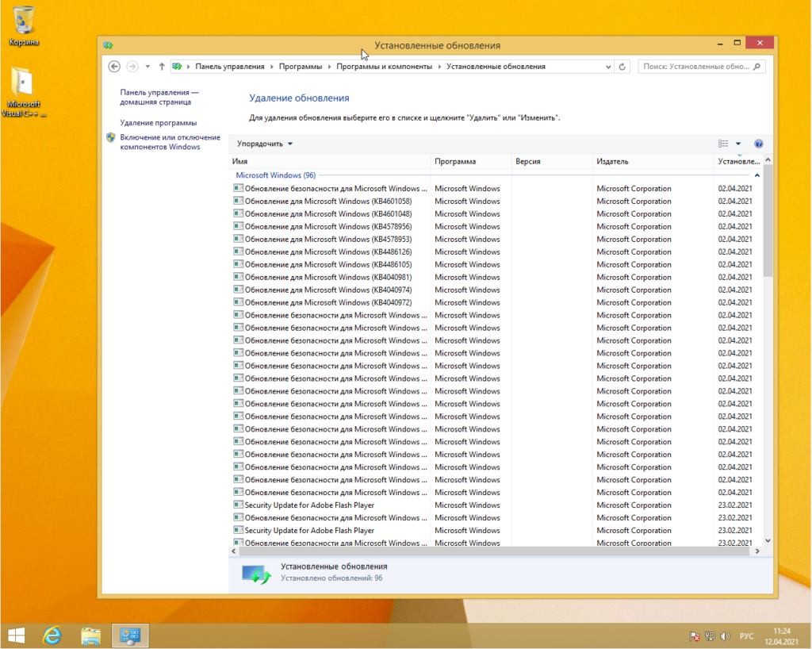Image resolution: width=812 pixels, height=649 pixels.
Task: Select update KB4486126 row
Action: point(495,252)
